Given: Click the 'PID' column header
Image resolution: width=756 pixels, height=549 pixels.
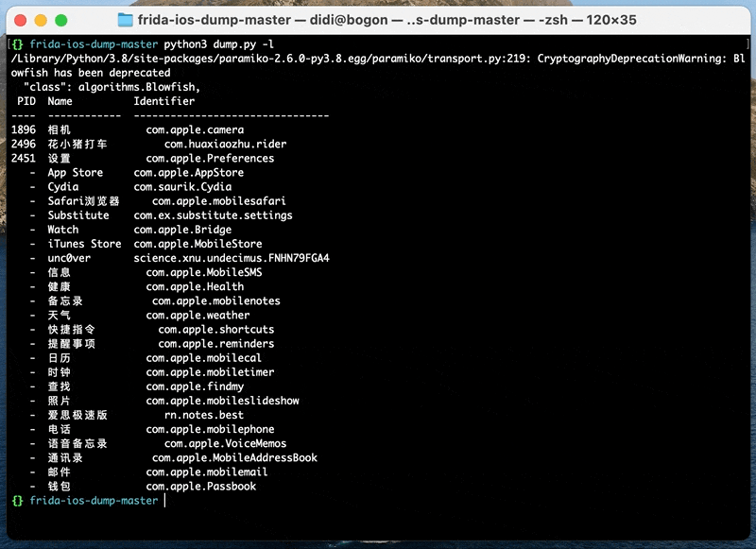Looking at the screenshot, I should [x=26, y=101].
